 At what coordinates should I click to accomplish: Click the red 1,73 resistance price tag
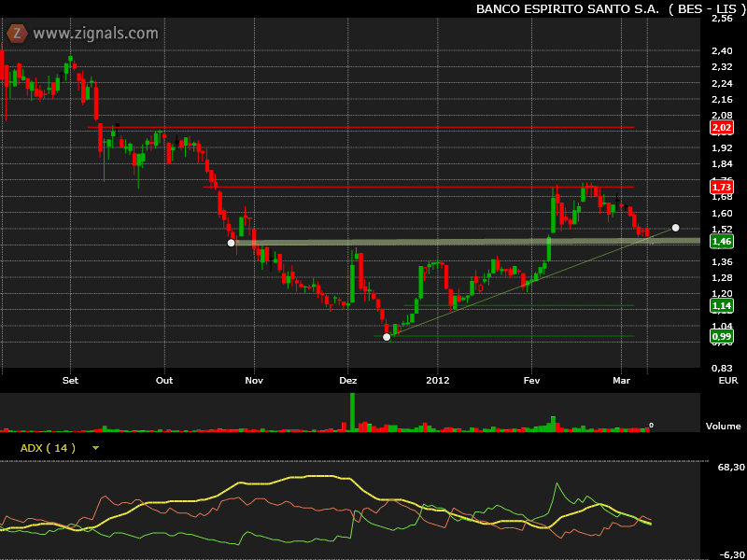coord(721,187)
